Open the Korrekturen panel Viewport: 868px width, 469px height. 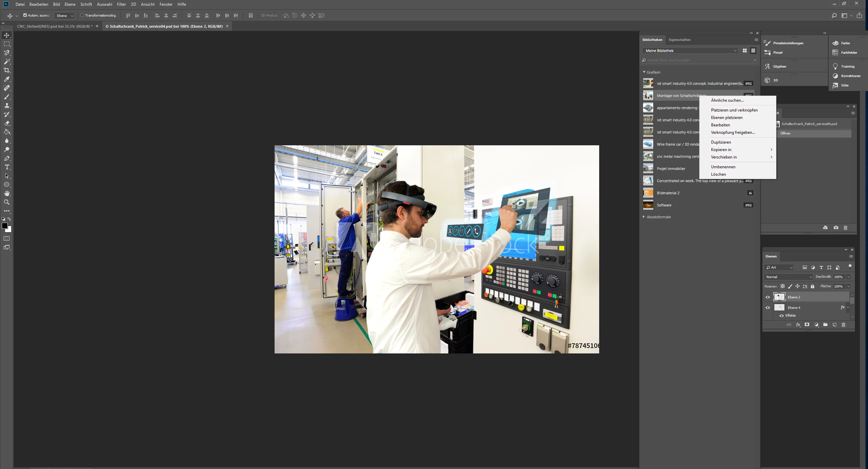pyautogui.click(x=850, y=76)
